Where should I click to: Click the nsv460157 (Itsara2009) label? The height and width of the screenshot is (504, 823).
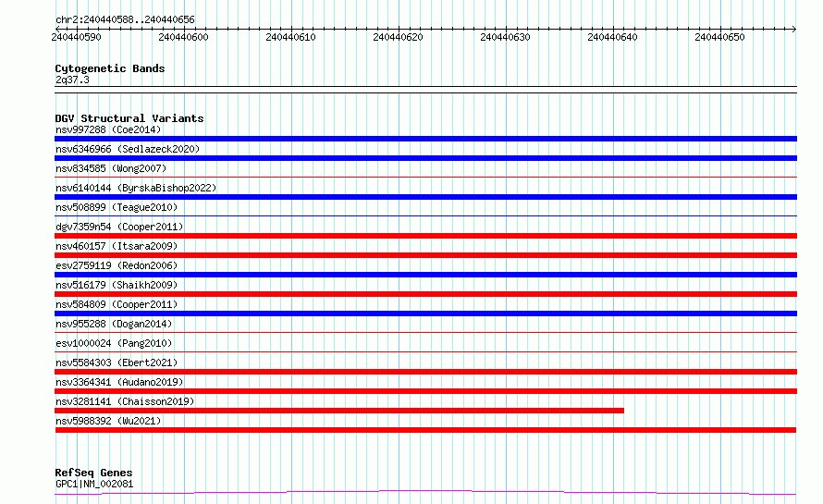(x=117, y=246)
